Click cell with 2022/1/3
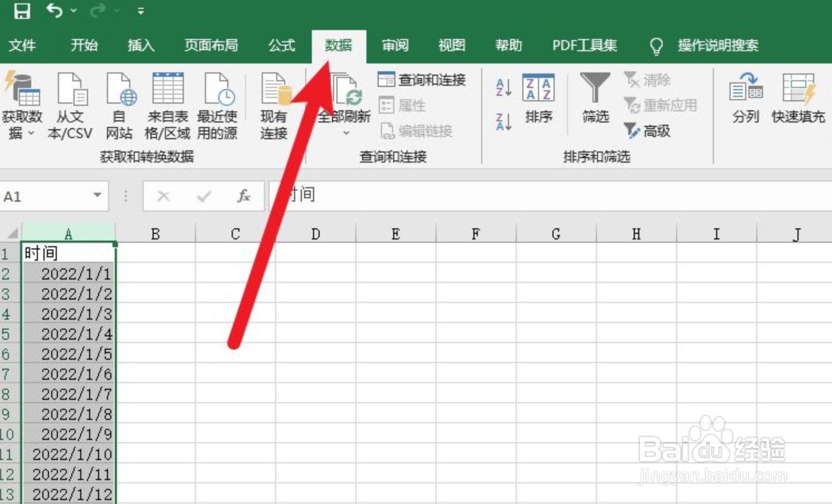This screenshot has height=504, width=832. click(x=68, y=314)
